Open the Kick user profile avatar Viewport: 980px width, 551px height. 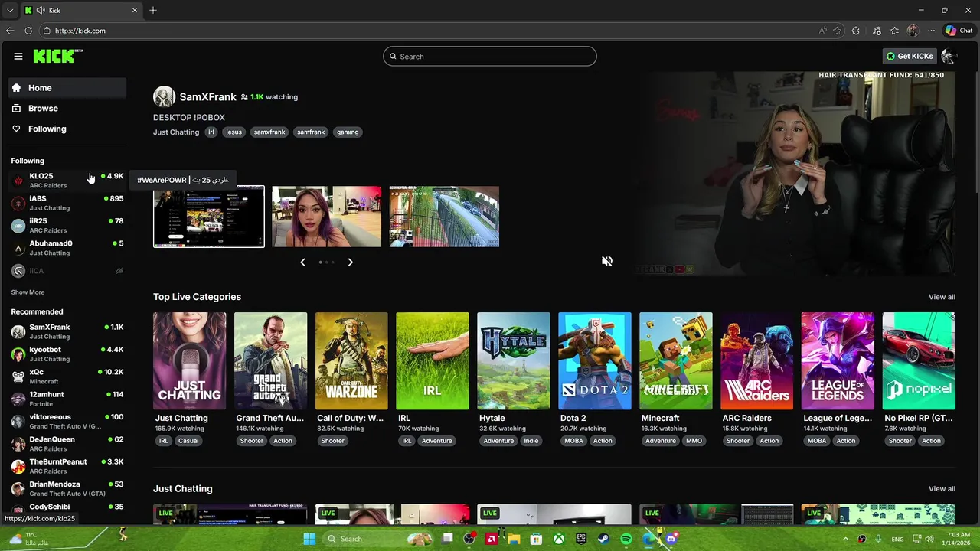948,56
